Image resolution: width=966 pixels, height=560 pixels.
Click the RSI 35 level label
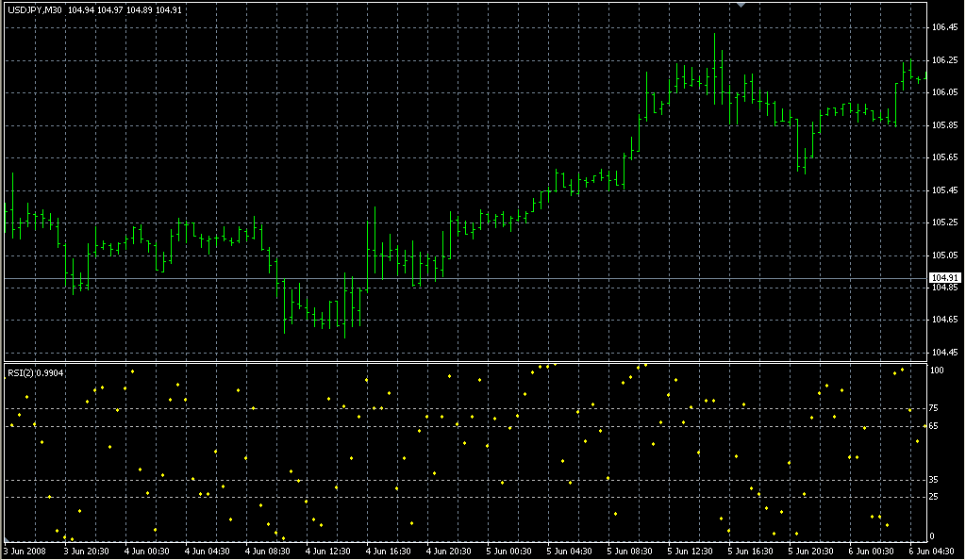click(x=934, y=480)
